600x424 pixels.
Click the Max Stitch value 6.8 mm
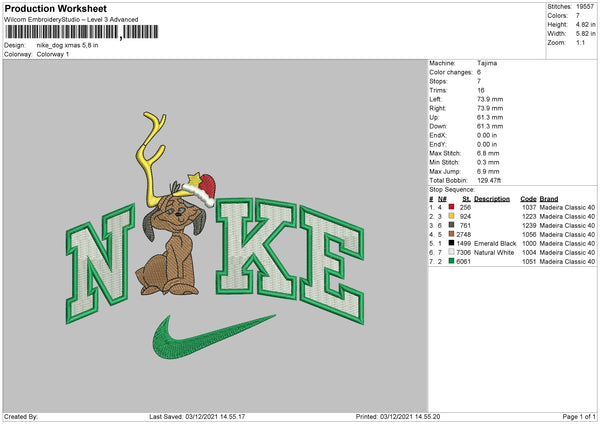point(488,153)
